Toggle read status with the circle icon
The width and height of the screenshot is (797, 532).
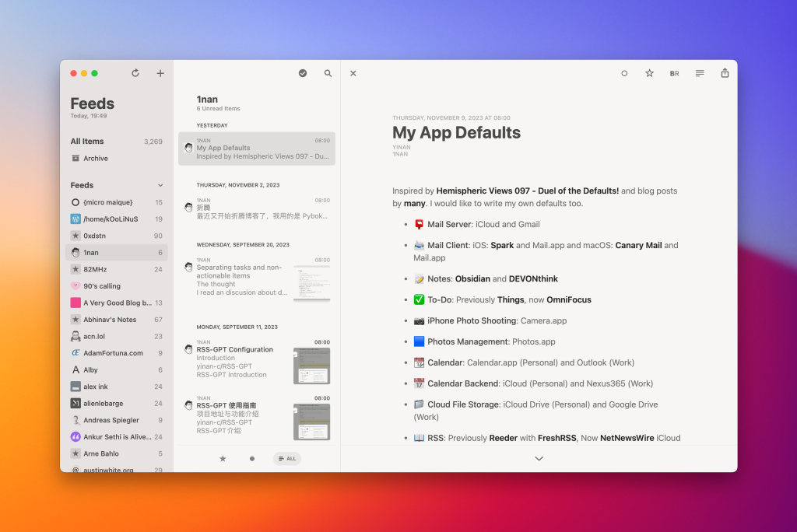[x=624, y=72]
